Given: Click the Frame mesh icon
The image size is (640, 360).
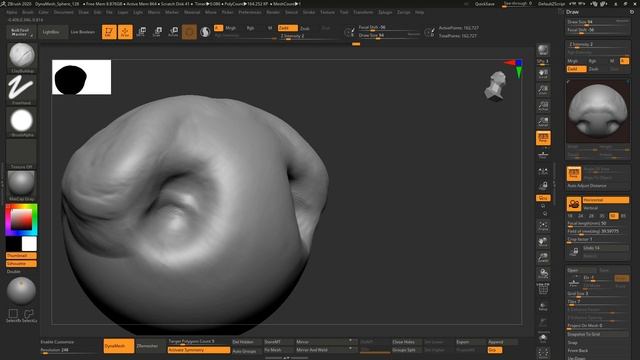Looking at the screenshot, I should click(x=543, y=227).
